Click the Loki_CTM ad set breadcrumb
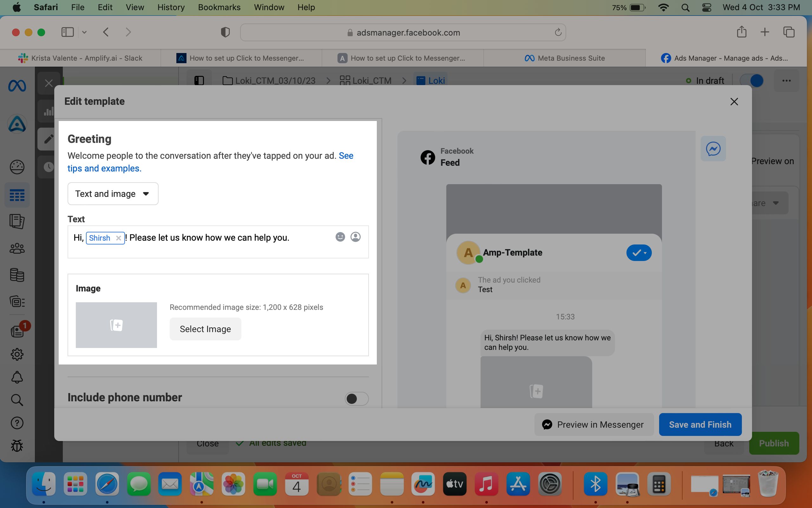This screenshot has width=812, height=508. [x=365, y=81]
